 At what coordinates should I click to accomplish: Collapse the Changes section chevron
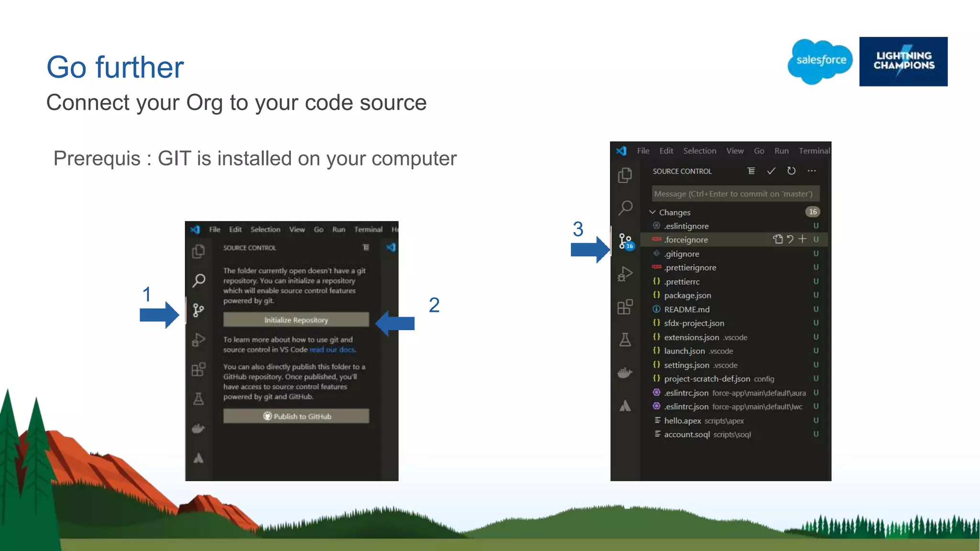(652, 212)
